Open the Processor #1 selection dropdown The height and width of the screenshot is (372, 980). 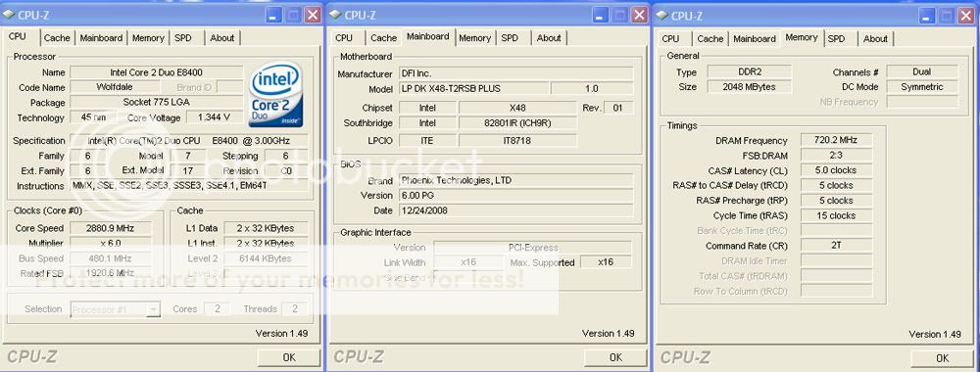click(153, 309)
